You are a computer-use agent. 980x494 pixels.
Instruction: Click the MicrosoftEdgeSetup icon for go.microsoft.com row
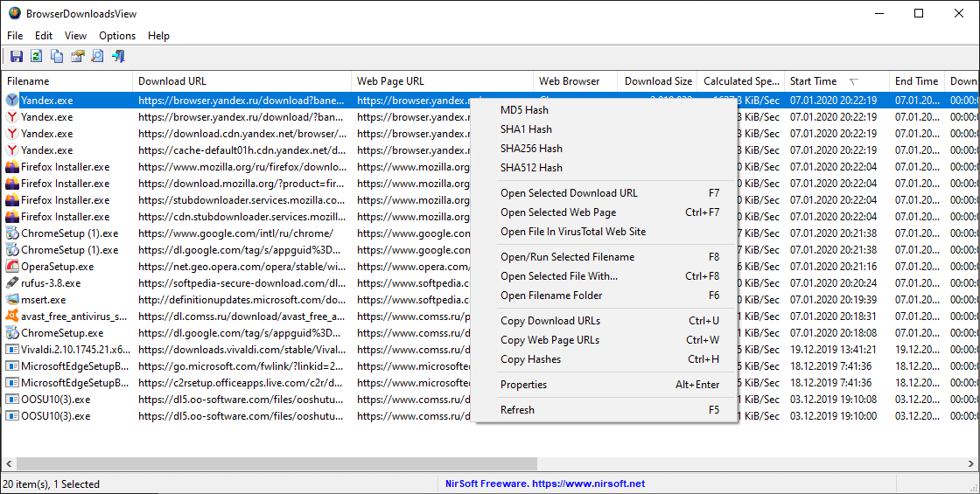[12, 366]
